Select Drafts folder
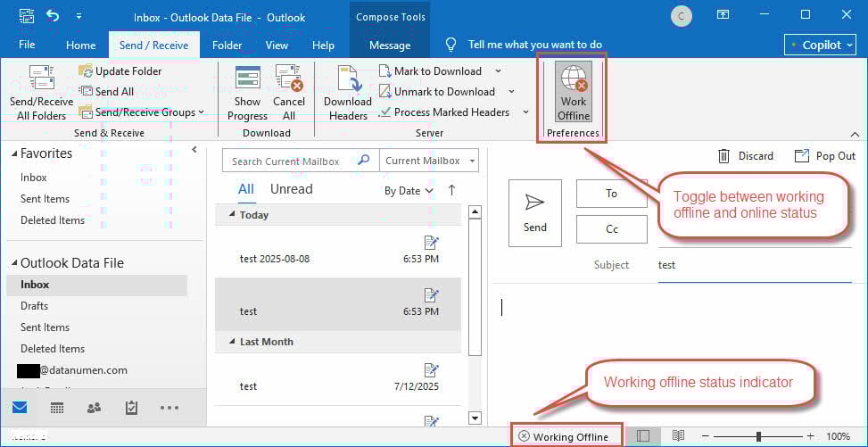 point(34,306)
